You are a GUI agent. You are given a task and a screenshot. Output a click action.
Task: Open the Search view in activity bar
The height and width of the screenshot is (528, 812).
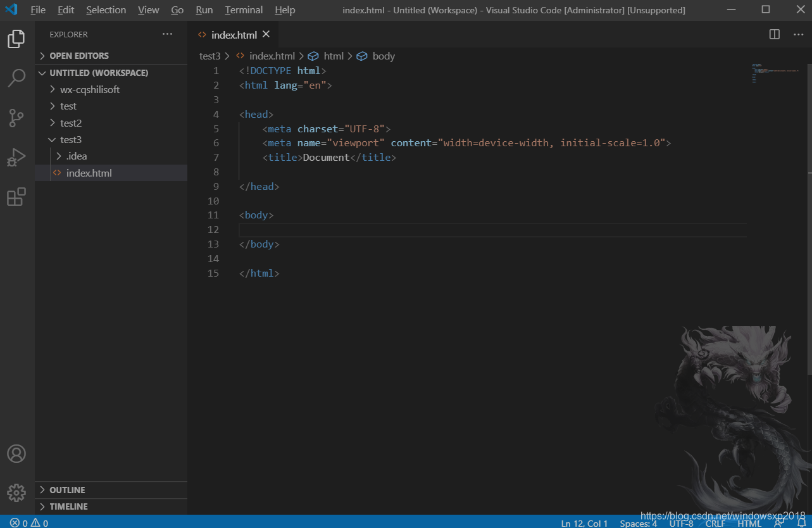[16, 79]
